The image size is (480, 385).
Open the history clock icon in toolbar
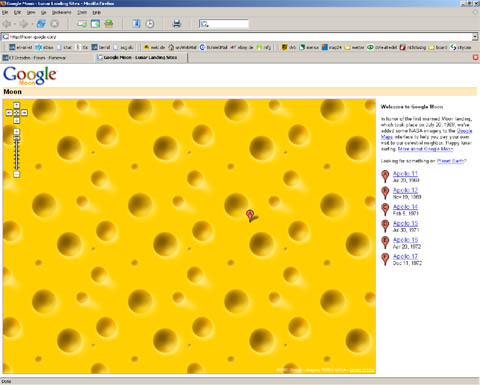150,24
